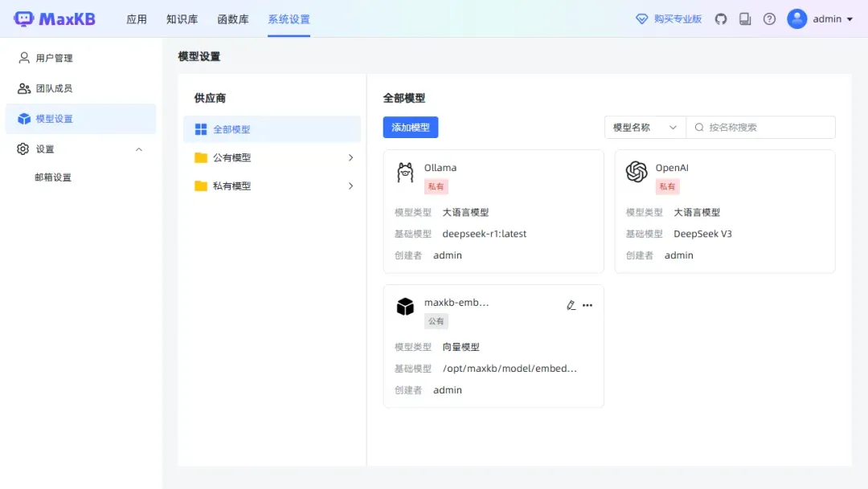Click the 设置 gear icon

(x=23, y=149)
